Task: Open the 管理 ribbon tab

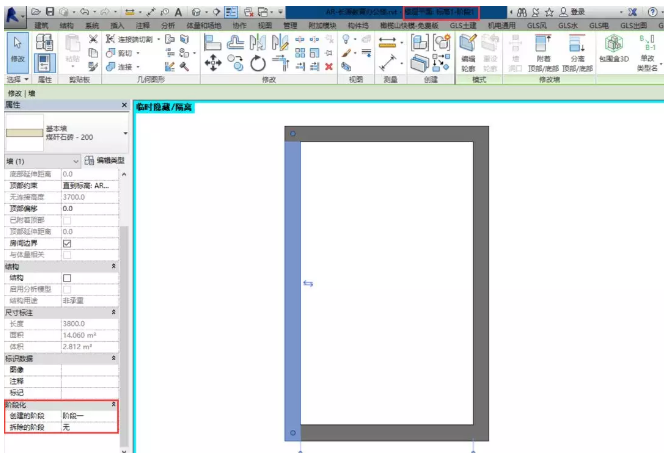Action: pos(290,26)
